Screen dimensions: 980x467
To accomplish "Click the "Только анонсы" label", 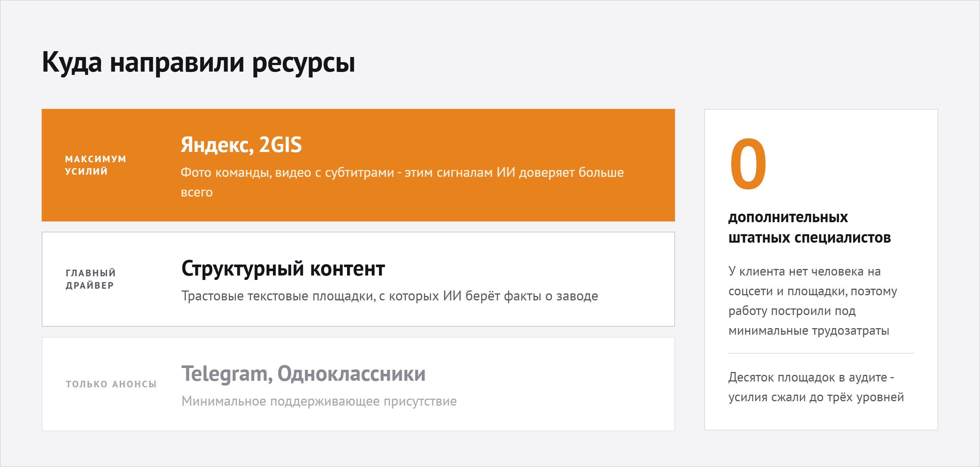I will click(111, 384).
